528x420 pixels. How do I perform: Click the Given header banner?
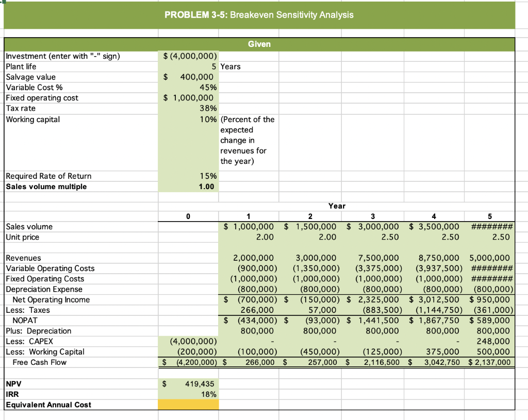coord(259,44)
